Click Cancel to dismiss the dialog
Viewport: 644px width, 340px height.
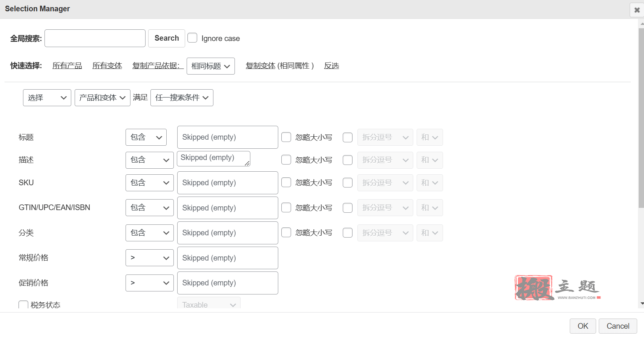618,326
